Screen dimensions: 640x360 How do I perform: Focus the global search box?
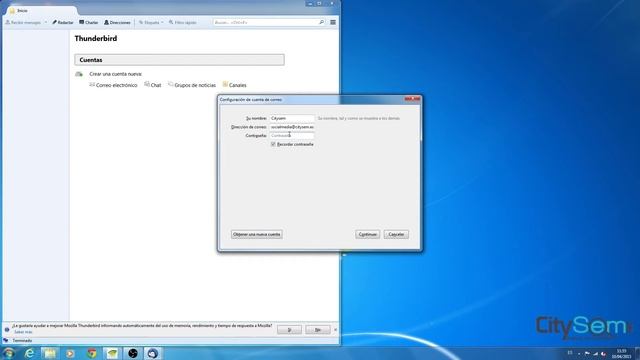tap(265, 22)
